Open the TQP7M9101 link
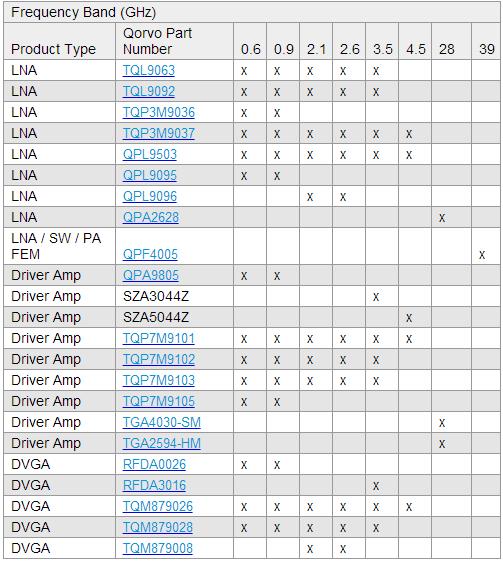 click(x=158, y=338)
